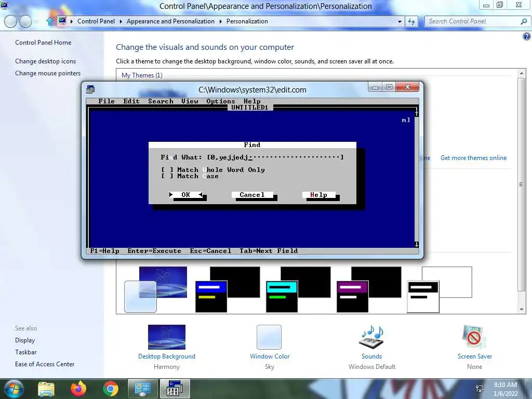The height and width of the screenshot is (399, 532).
Task: Open the Control Panel help question icon
Action: [x=527, y=36]
